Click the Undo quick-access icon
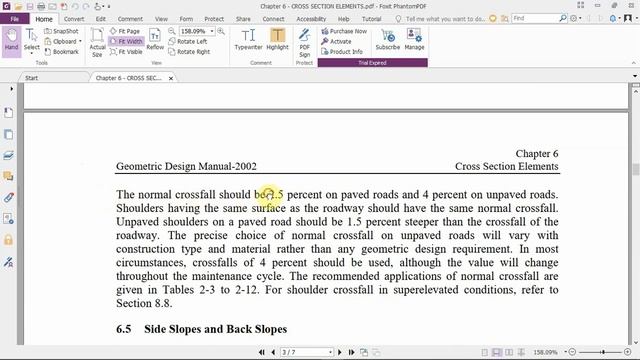The width and height of the screenshot is (640, 360). pyautogui.click(x=75, y=7)
